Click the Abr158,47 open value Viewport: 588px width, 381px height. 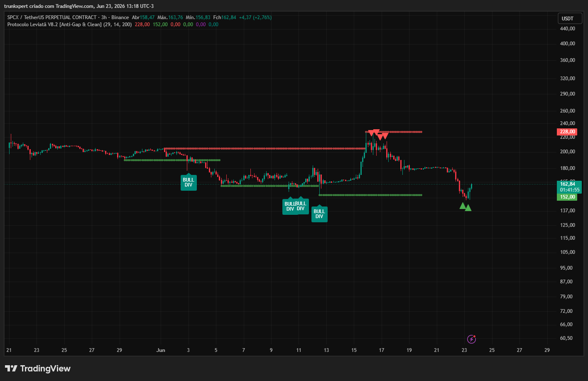[x=143, y=17]
